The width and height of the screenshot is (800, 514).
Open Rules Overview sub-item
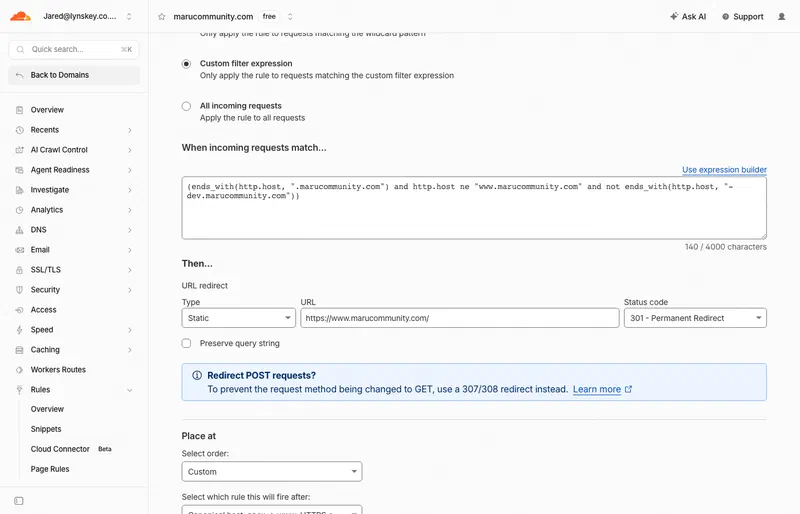(x=47, y=409)
